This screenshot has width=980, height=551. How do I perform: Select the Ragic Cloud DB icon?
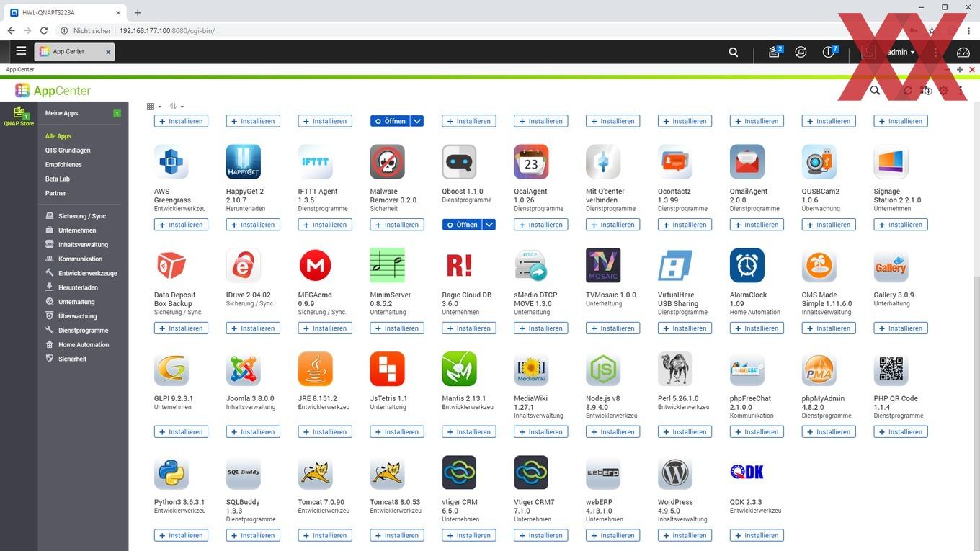coord(460,265)
